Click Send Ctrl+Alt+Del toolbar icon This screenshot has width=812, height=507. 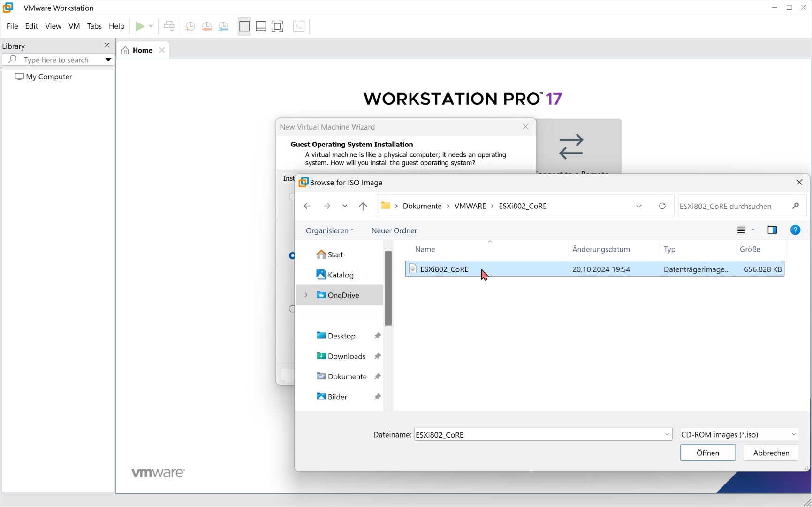tap(169, 26)
